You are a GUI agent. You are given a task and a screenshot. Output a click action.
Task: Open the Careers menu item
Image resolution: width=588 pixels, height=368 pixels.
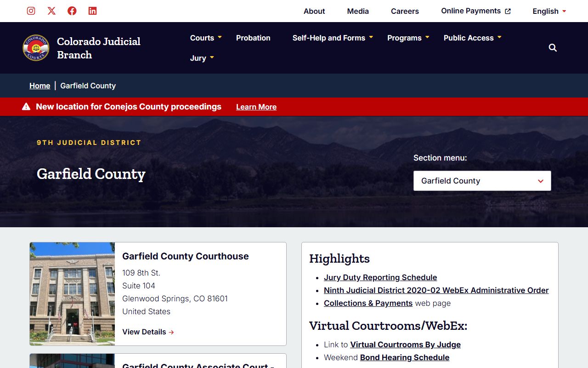(405, 11)
